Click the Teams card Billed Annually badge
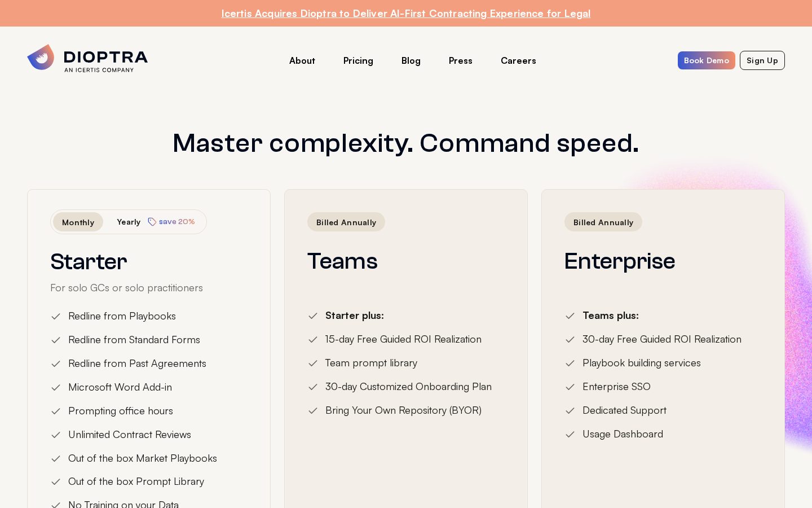 pos(346,222)
